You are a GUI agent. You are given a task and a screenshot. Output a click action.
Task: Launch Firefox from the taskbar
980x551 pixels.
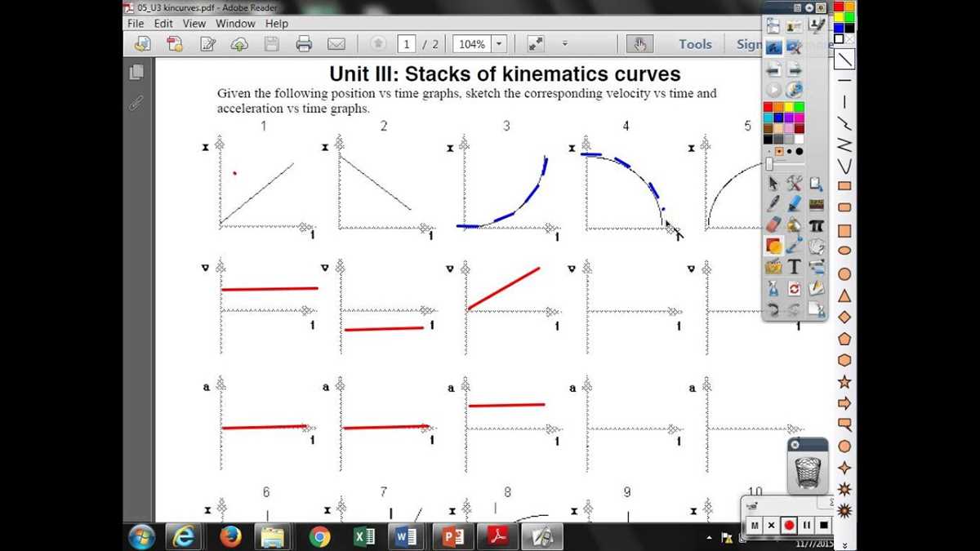[x=230, y=536]
